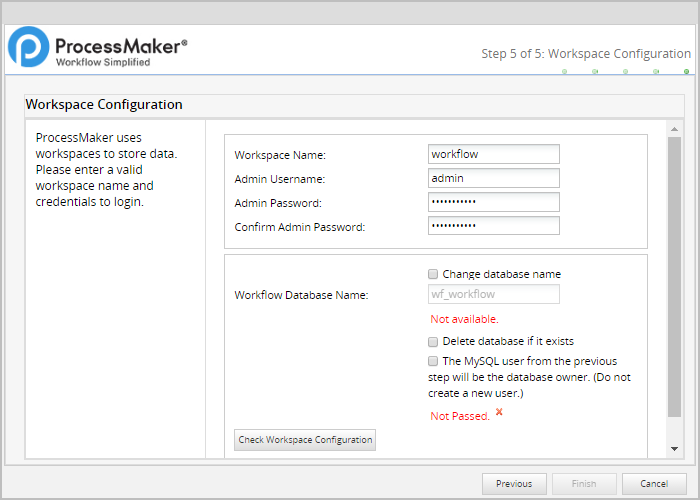Cancel the installation wizard
Image resolution: width=700 pixels, height=500 pixels.
point(654,484)
